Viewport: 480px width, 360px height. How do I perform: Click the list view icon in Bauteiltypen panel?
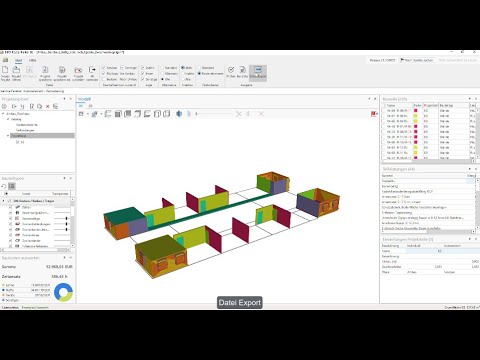tap(12, 186)
